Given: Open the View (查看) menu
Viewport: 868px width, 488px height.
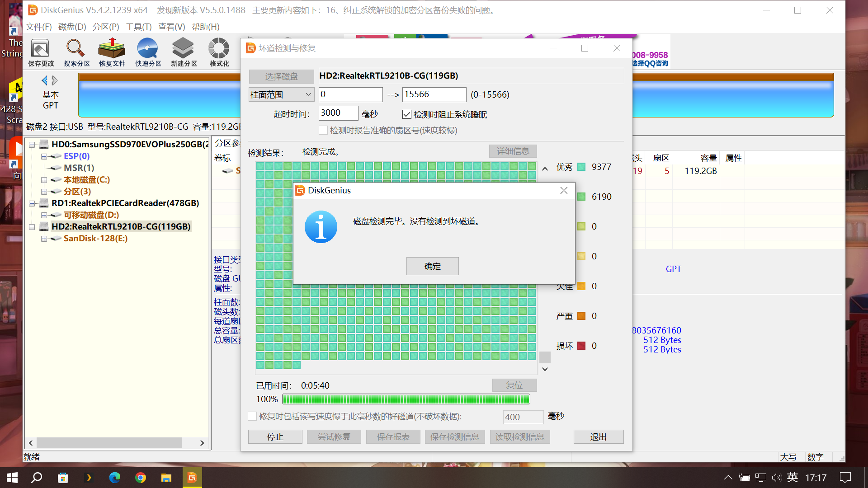Looking at the screenshot, I should coord(172,27).
